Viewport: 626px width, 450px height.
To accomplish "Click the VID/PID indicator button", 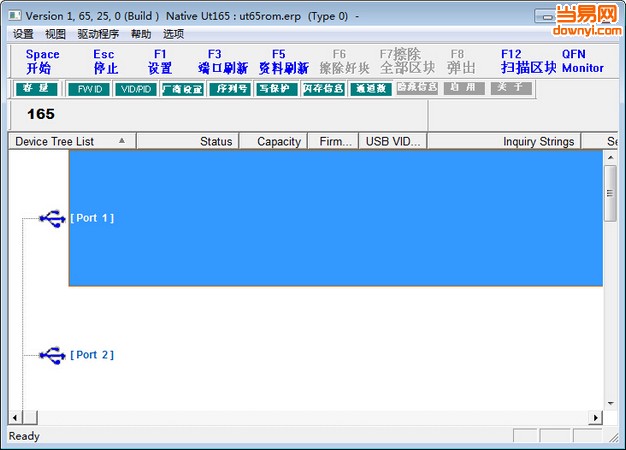I will 135,88.
